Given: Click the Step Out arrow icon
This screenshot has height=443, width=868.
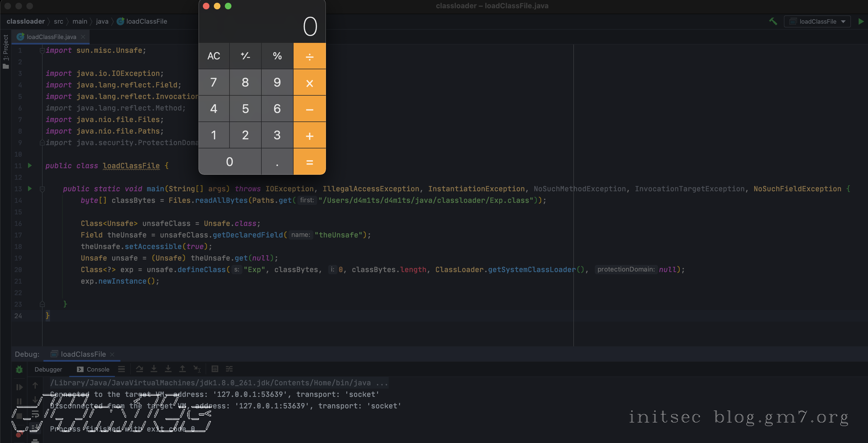Looking at the screenshot, I should pyautogui.click(x=182, y=369).
